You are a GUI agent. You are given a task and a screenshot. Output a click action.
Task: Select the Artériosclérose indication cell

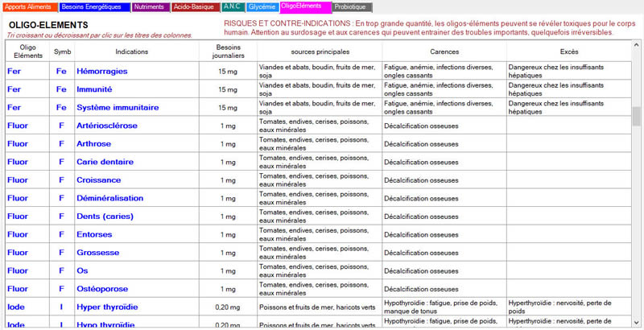coord(137,126)
